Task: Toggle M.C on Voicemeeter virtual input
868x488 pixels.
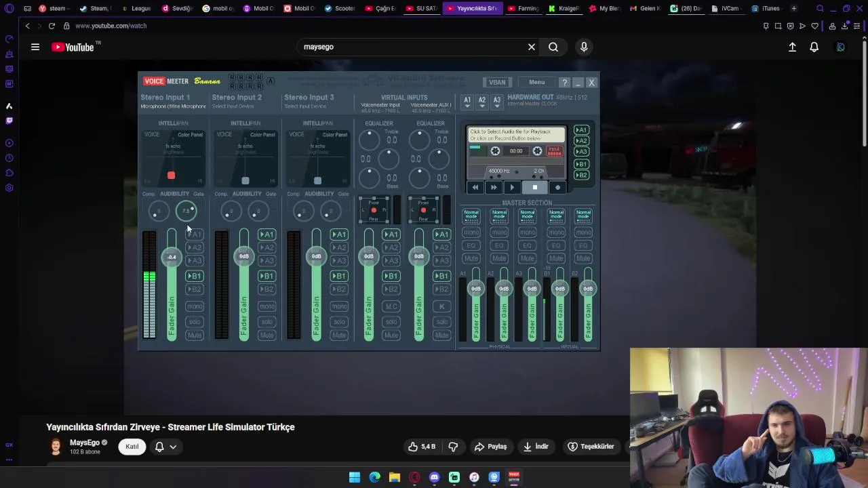Action: tap(391, 306)
